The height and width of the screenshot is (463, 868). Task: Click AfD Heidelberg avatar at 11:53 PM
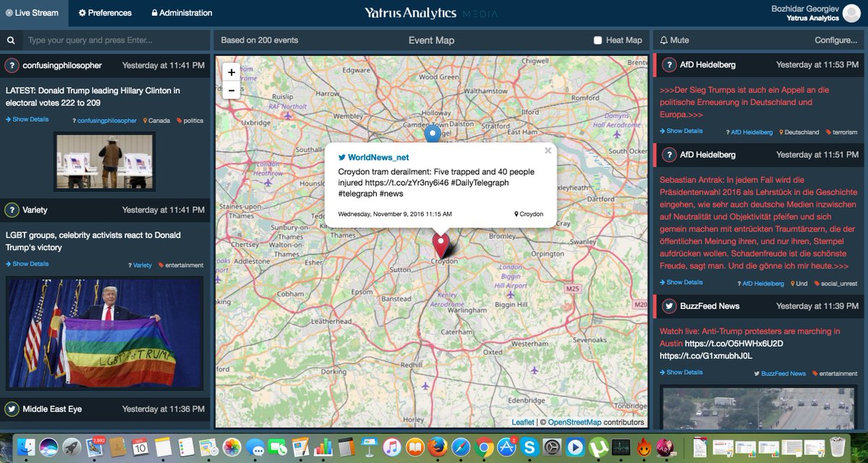tap(669, 64)
